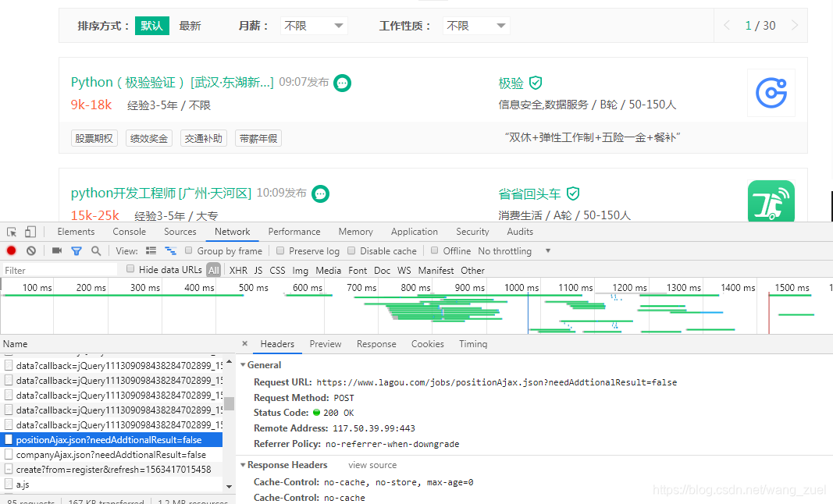Click the 极验 company name link
Image resolution: width=833 pixels, height=504 pixels.
pos(511,83)
